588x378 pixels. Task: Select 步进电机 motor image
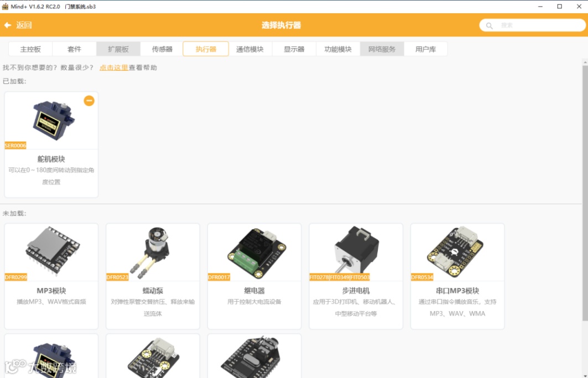(356, 250)
